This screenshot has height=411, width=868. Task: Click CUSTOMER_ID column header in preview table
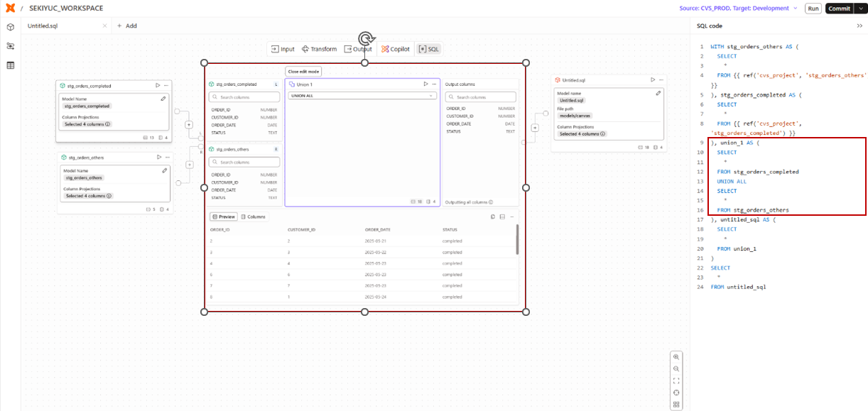[301, 230]
